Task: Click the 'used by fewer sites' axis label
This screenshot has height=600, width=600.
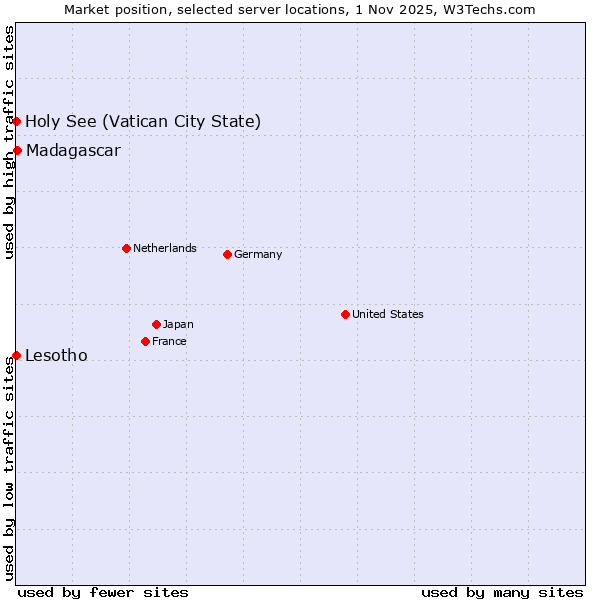Action: point(103,592)
